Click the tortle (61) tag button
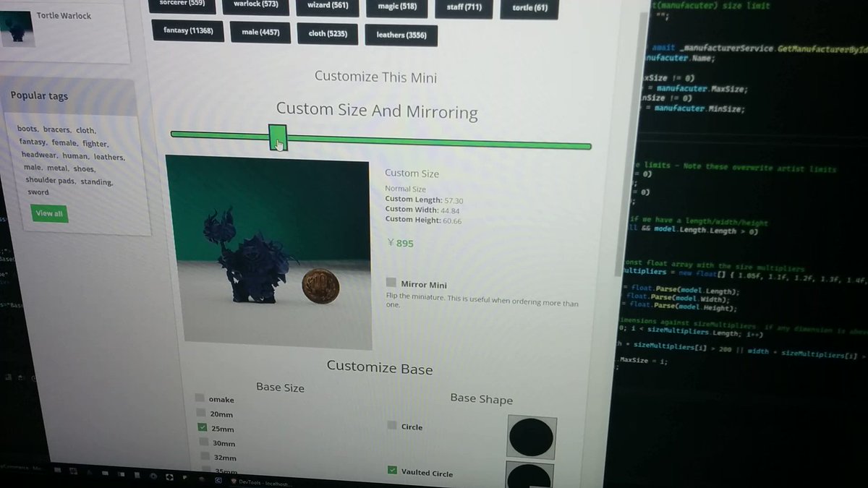The width and height of the screenshot is (868, 488). point(530,9)
